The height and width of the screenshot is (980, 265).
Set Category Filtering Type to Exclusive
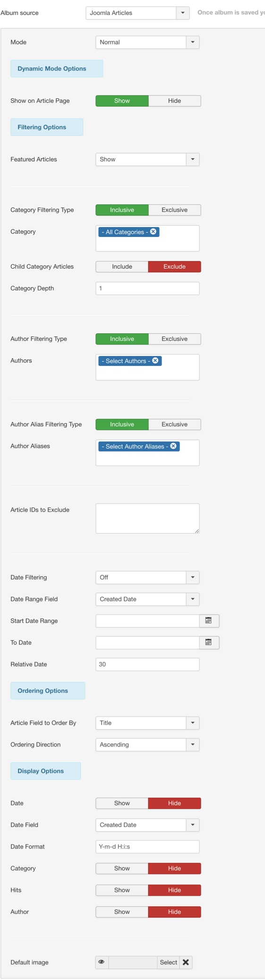(x=175, y=210)
